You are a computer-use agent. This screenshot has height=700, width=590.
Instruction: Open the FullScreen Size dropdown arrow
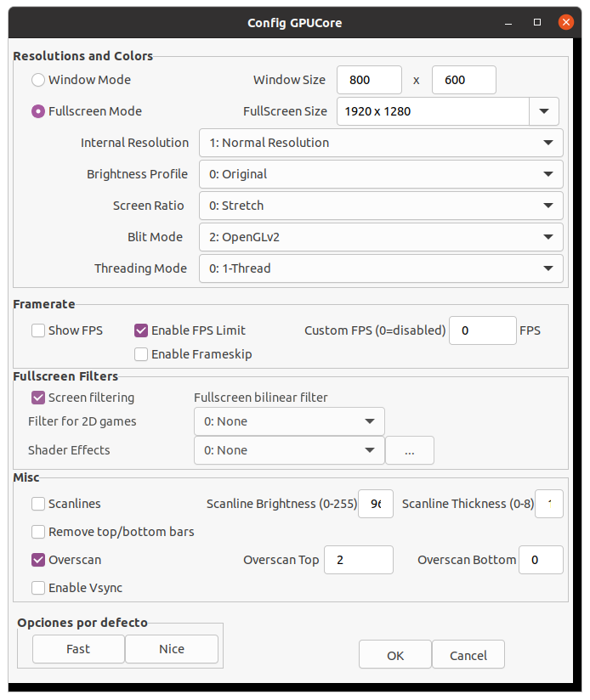pos(543,111)
